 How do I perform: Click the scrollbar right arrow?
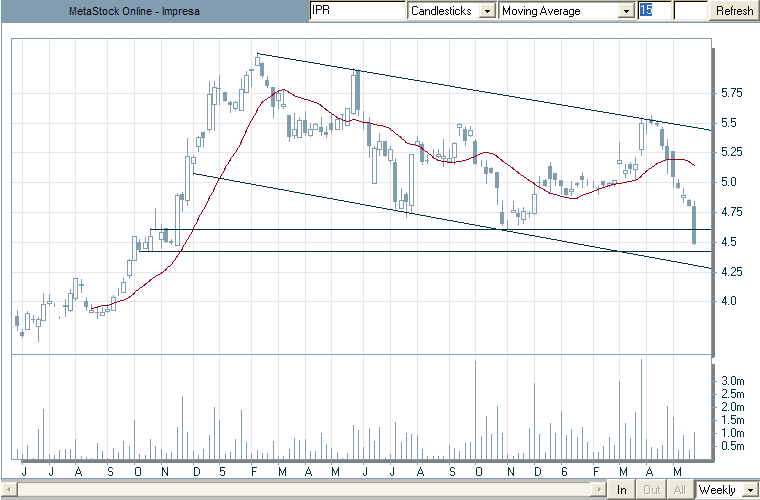pyautogui.click(x=600, y=489)
